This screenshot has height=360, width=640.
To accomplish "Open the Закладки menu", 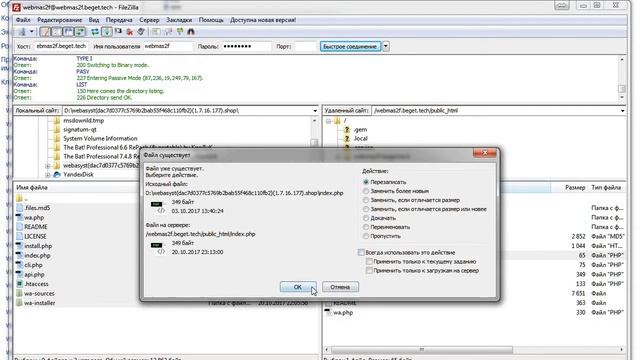I will pos(179,20).
